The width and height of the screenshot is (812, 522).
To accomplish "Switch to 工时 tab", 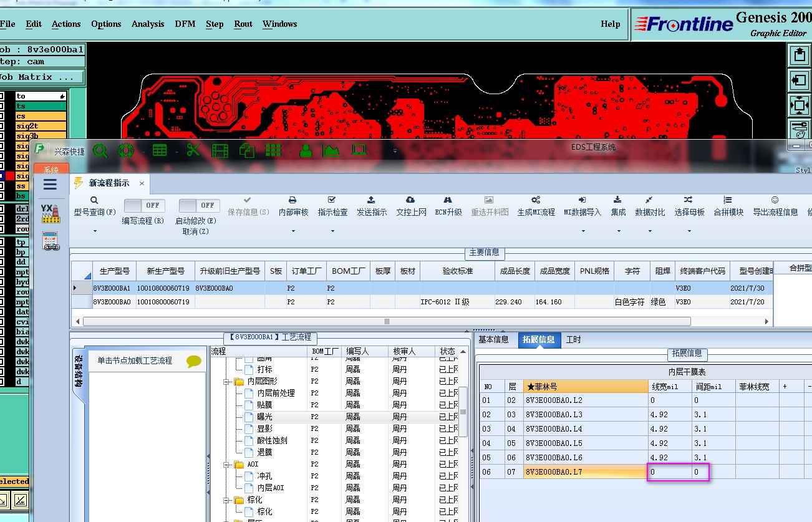I will (x=574, y=340).
